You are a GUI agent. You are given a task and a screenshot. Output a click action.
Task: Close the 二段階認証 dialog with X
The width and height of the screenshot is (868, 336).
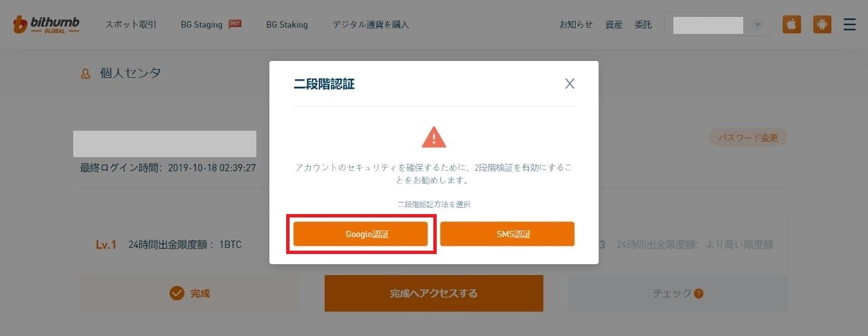570,84
